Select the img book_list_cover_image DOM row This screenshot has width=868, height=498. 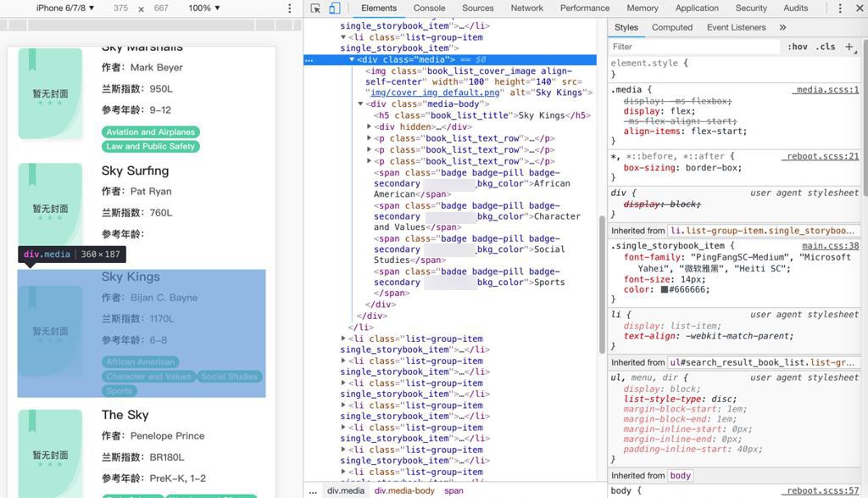[479, 82]
